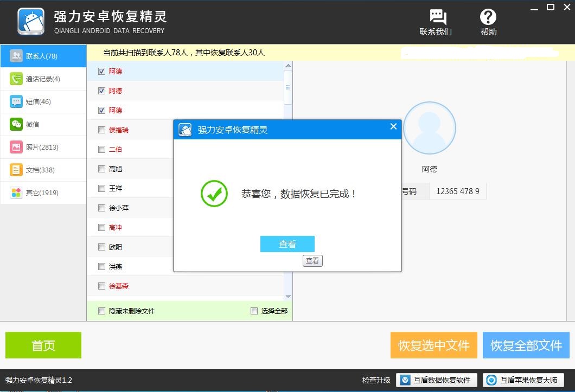Screen dimensions: 575x392
Task: Click the app logo in the dialog titlebar
Action: tap(184, 129)
